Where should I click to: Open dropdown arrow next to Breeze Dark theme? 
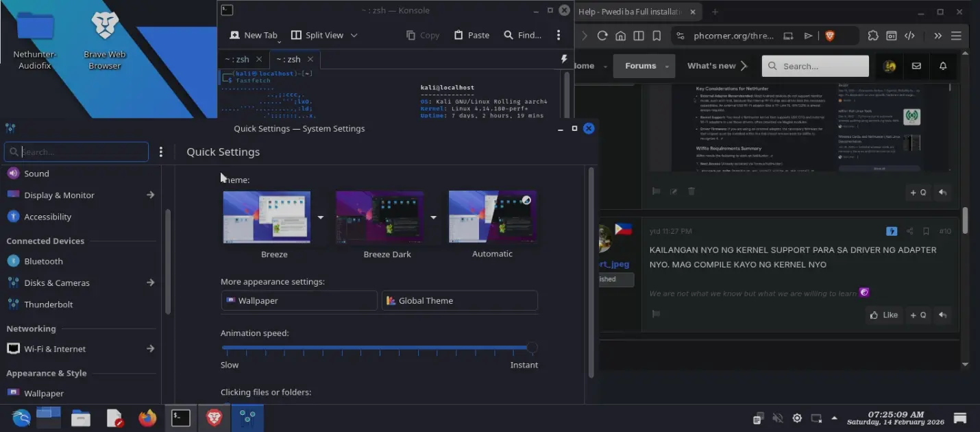[x=433, y=217]
